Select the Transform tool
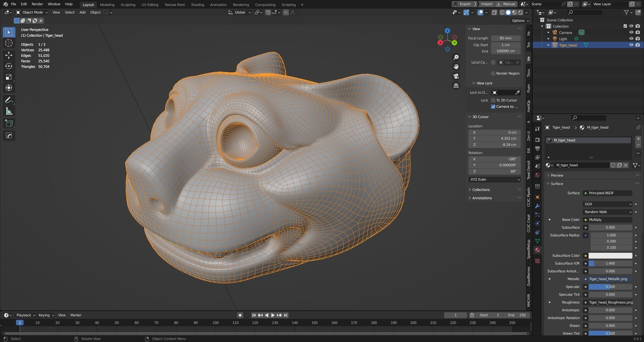This screenshot has width=644, height=342. tap(9, 88)
